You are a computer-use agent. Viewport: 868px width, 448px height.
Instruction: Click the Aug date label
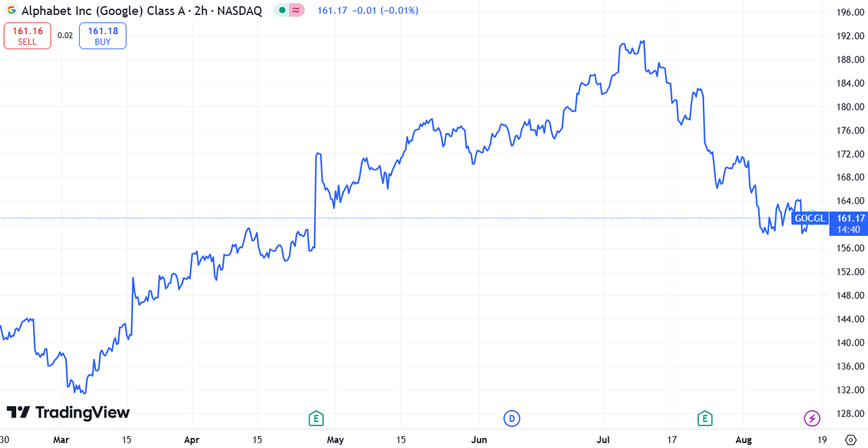pos(745,440)
